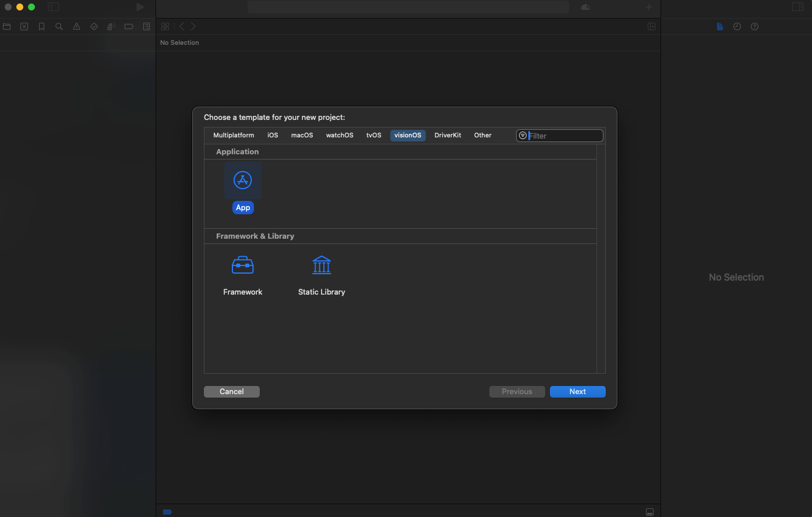Show the History inspector clock icon
This screenshot has width=812, height=517.
pyautogui.click(x=737, y=27)
